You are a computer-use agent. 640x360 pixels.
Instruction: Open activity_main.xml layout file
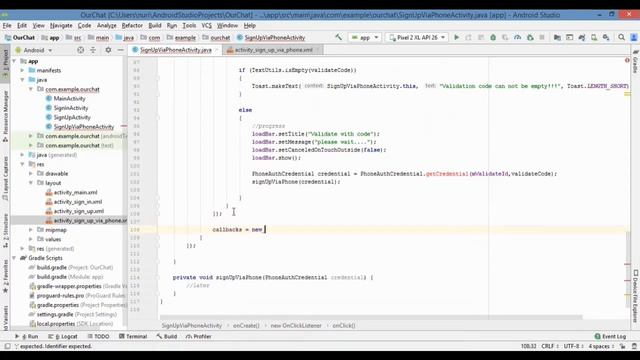[x=75, y=192]
